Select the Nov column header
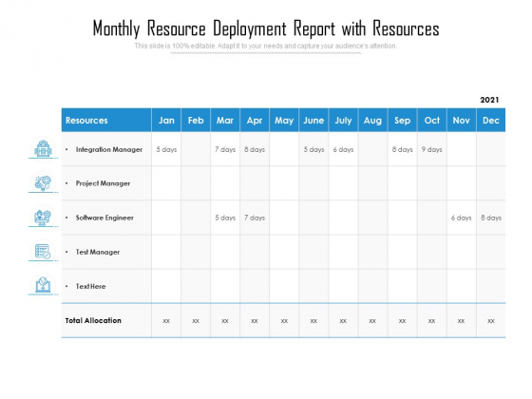Screen dimensions: 532x399 coord(462,120)
